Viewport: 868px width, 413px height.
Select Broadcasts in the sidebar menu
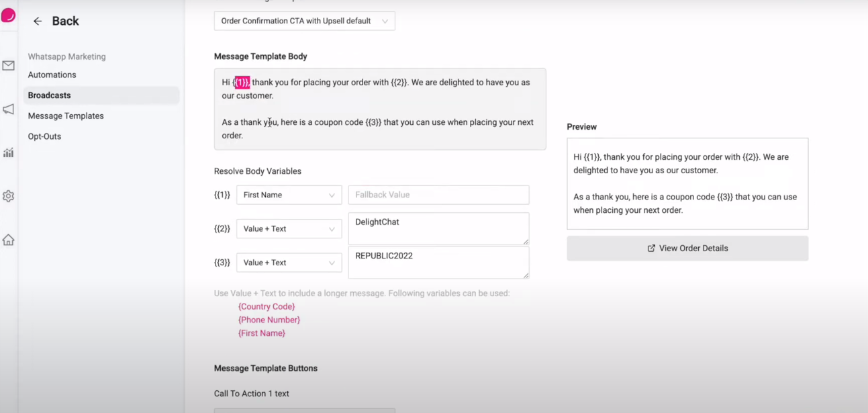[x=49, y=95]
